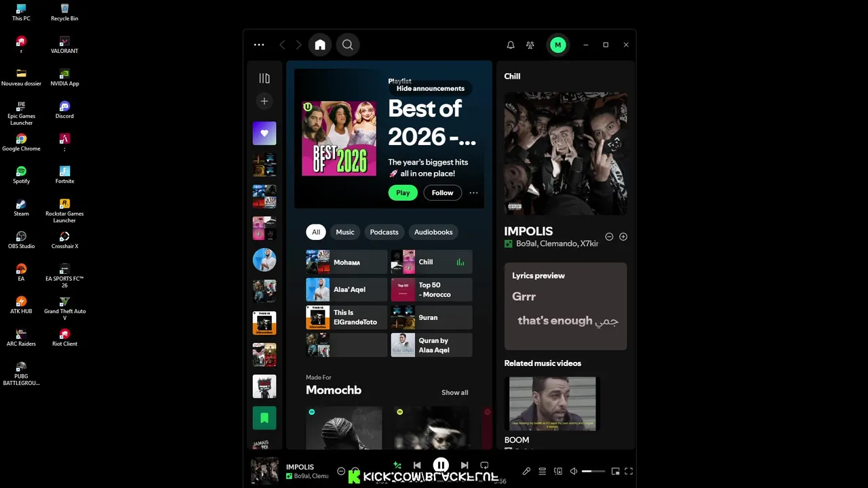
Task: Open IMPOLIS title in the now playing panel
Action: click(528, 231)
